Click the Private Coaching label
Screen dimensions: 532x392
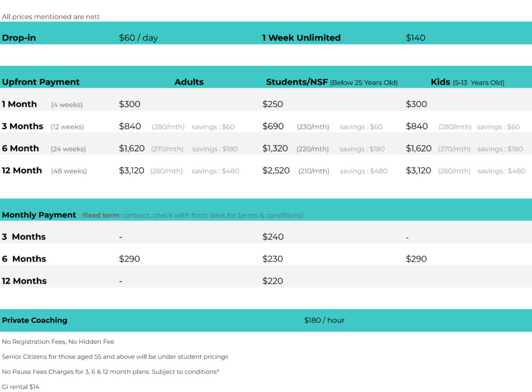[x=34, y=320]
